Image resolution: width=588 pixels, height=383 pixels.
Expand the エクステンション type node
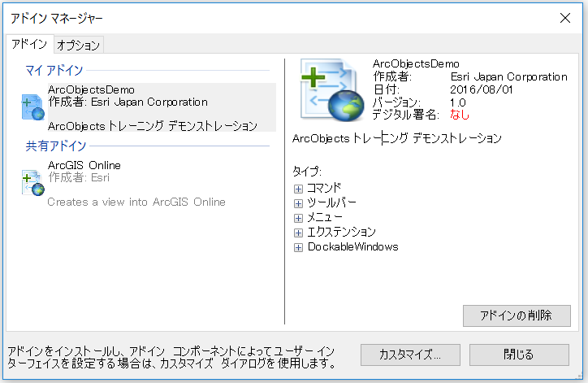point(298,233)
